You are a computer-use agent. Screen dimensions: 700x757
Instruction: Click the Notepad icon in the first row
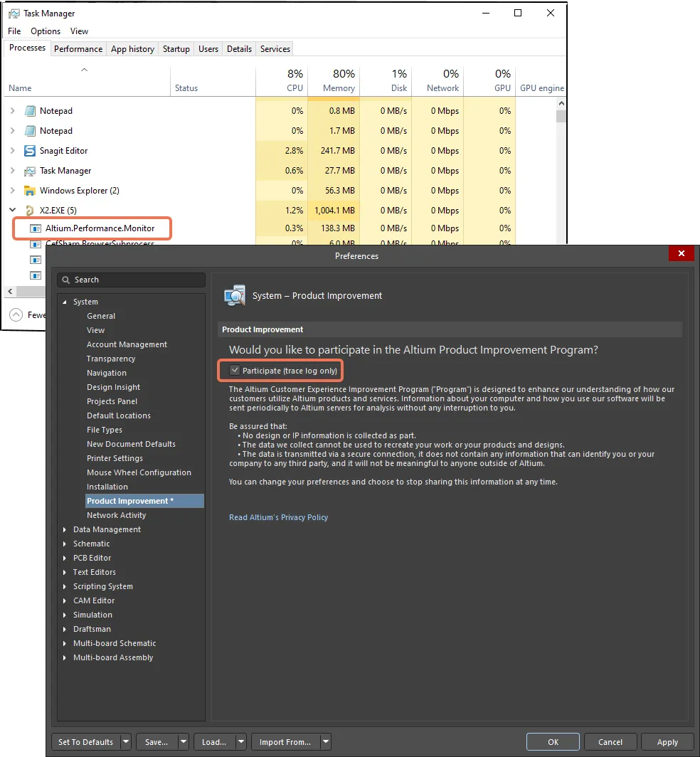pyautogui.click(x=30, y=111)
